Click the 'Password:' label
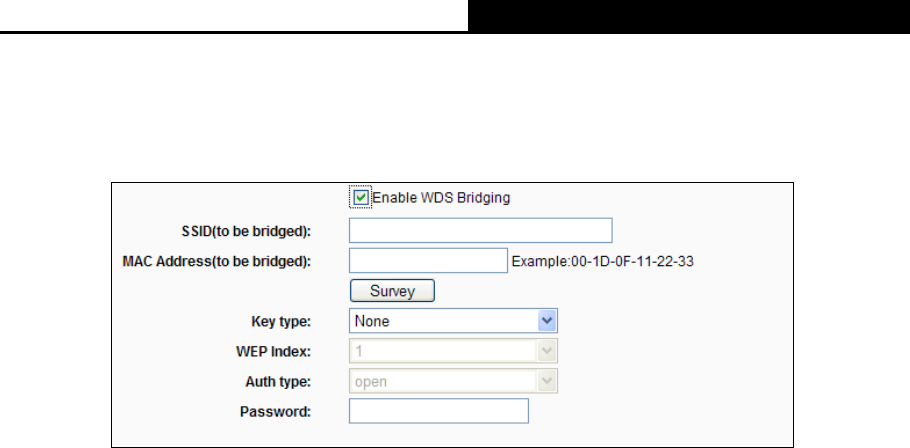910x448 pixels. 279,411
